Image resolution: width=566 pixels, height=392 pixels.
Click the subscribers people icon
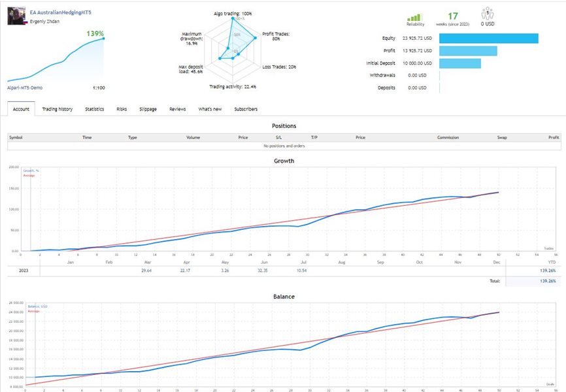coord(488,14)
